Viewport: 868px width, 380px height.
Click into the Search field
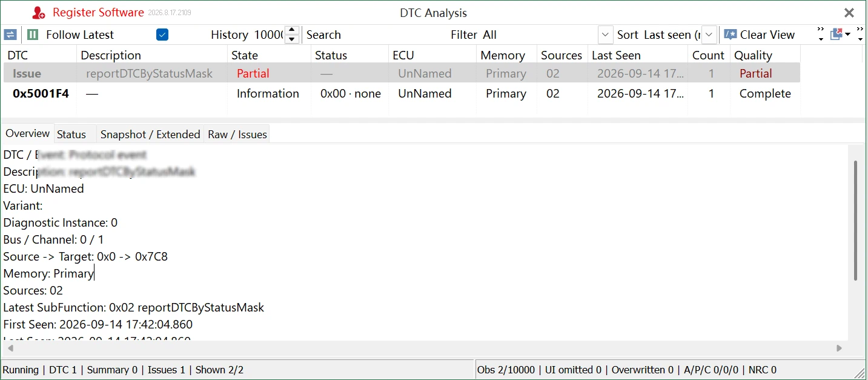(394, 35)
